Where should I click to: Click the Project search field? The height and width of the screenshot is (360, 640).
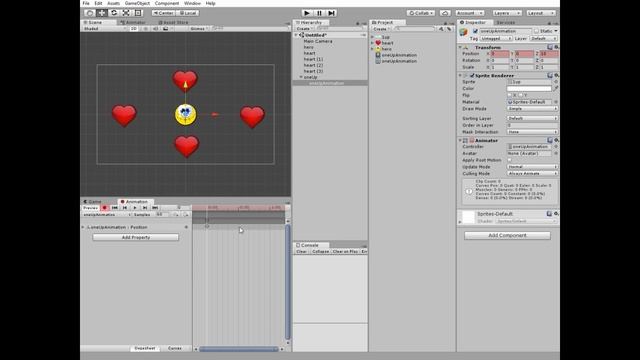[414, 29]
